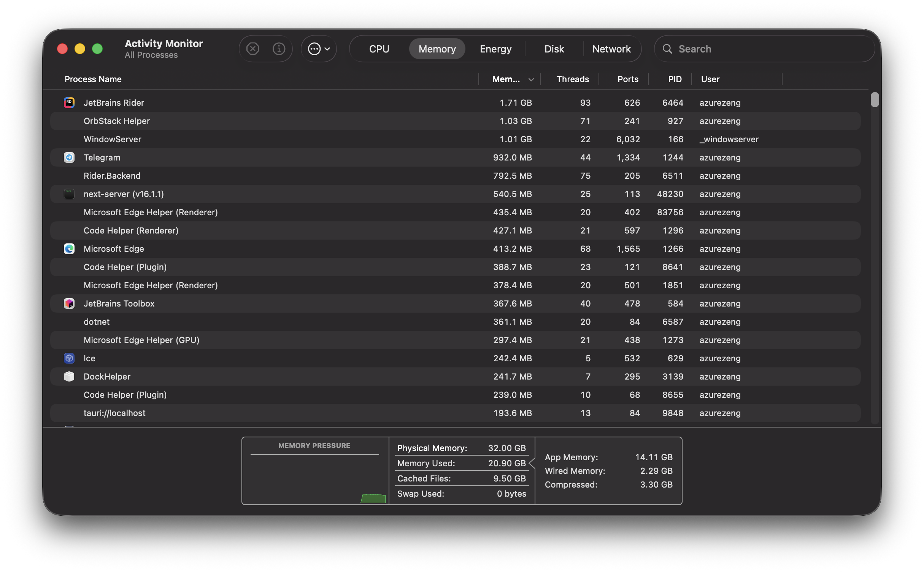Click the JetBrains Toolbox process icon

click(69, 303)
